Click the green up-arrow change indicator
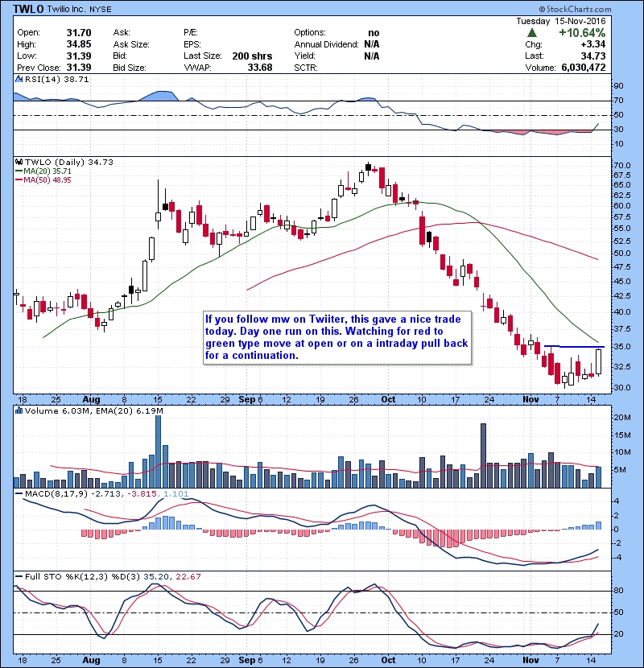 click(x=531, y=33)
